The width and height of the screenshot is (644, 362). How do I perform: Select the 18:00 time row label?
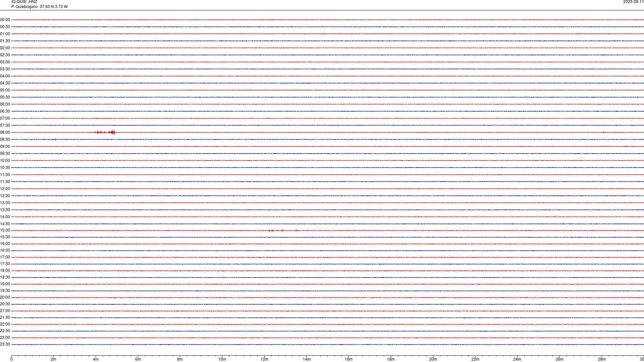point(5,270)
